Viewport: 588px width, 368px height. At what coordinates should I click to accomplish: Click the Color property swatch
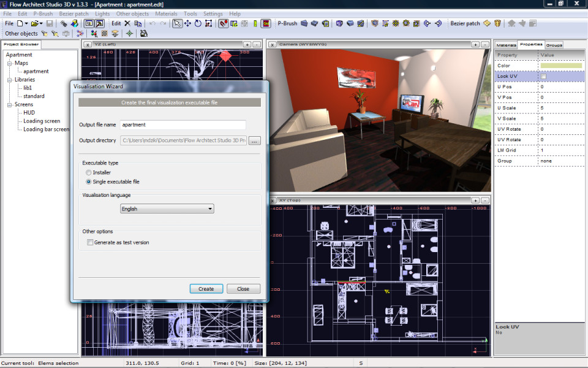click(561, 66)
